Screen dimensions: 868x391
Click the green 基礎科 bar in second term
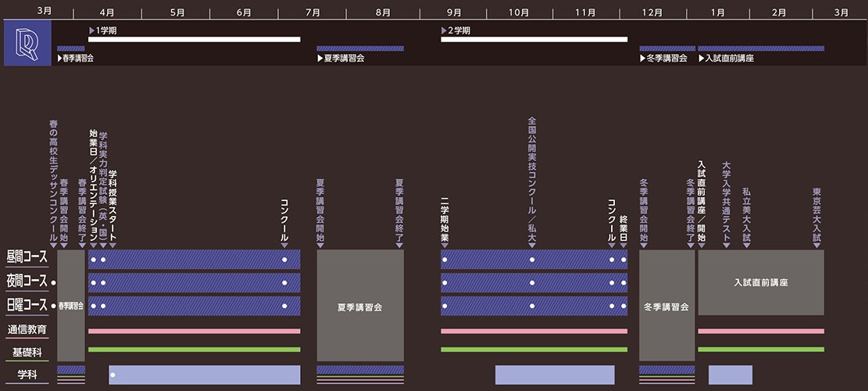(534, 350)
